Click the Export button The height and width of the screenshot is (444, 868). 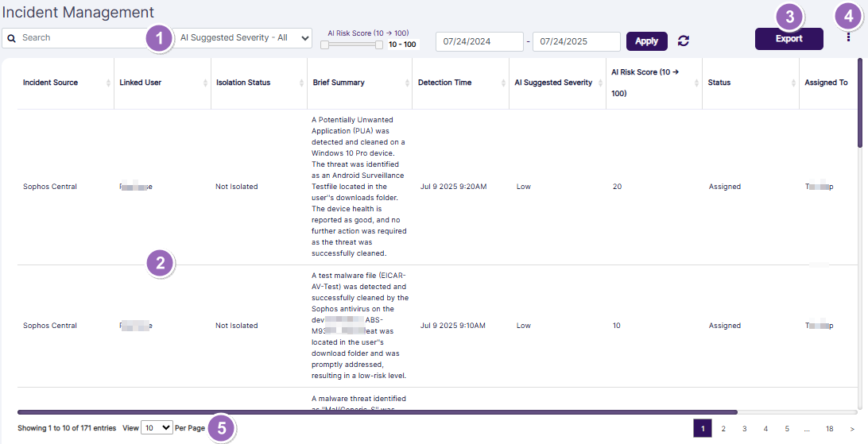pyautogui.click(x=789, y=39)
